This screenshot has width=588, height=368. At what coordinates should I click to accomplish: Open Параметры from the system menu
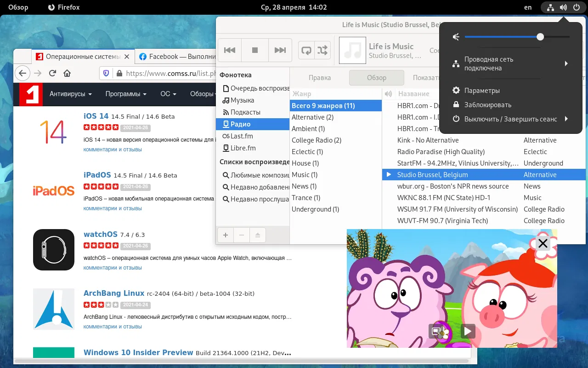click(x=511, y=91)
